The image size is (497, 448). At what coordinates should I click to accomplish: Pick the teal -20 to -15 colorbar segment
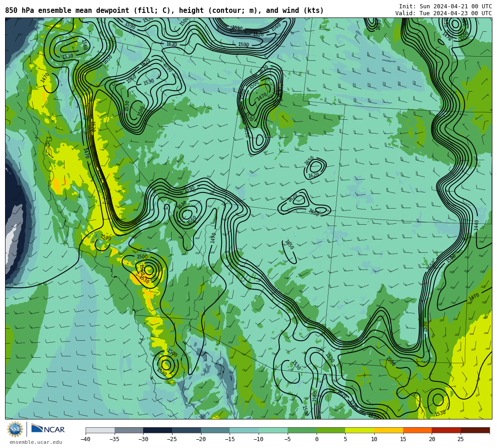click(x=215, y=430)
